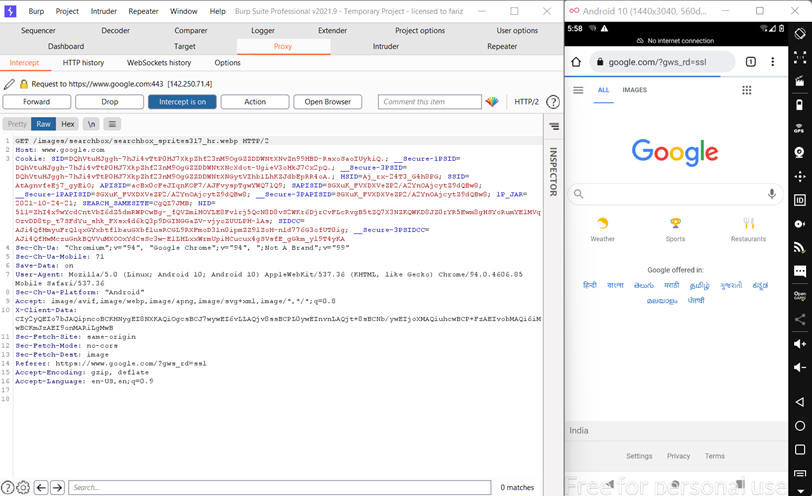Open the Google apps grid
This screenshot has height=496, width=812.
[x=746, y=90]
